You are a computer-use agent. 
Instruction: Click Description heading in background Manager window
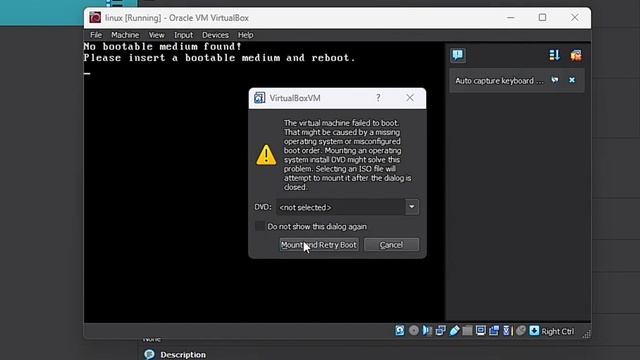pyautogui.click(x=183, y=355)
